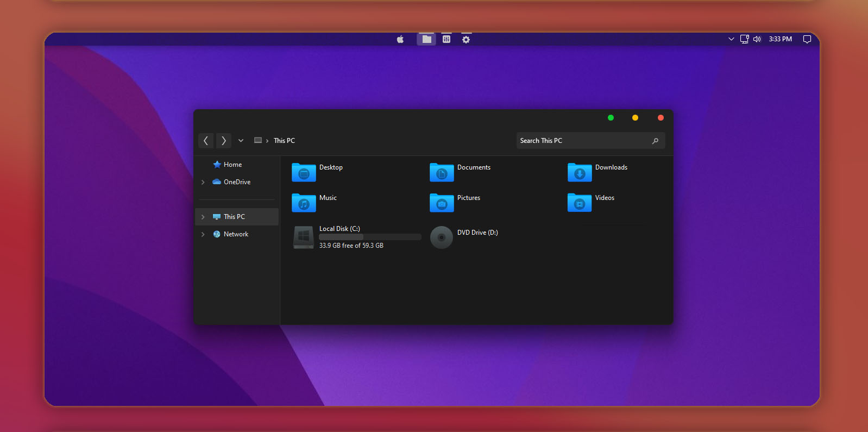The height and width of the screenshot is (432, 868).
Task: Expand the OneDrive tree node
Action: click(x=203, y=182)
